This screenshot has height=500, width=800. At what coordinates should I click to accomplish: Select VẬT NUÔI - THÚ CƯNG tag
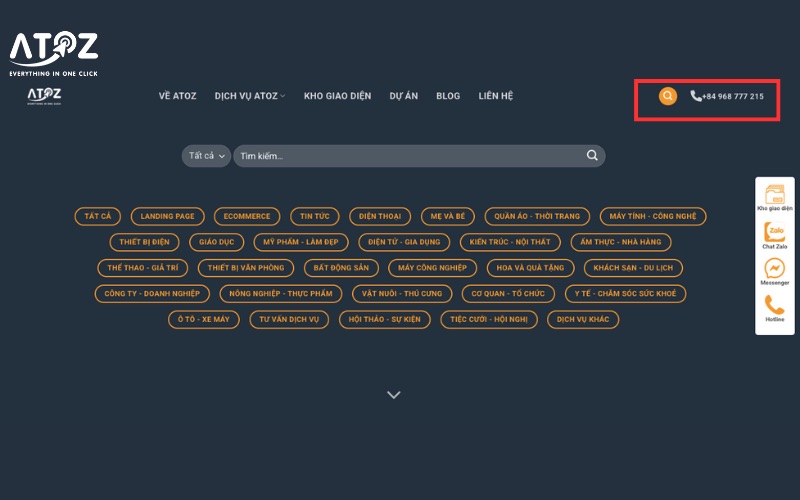tap(402, 293)
